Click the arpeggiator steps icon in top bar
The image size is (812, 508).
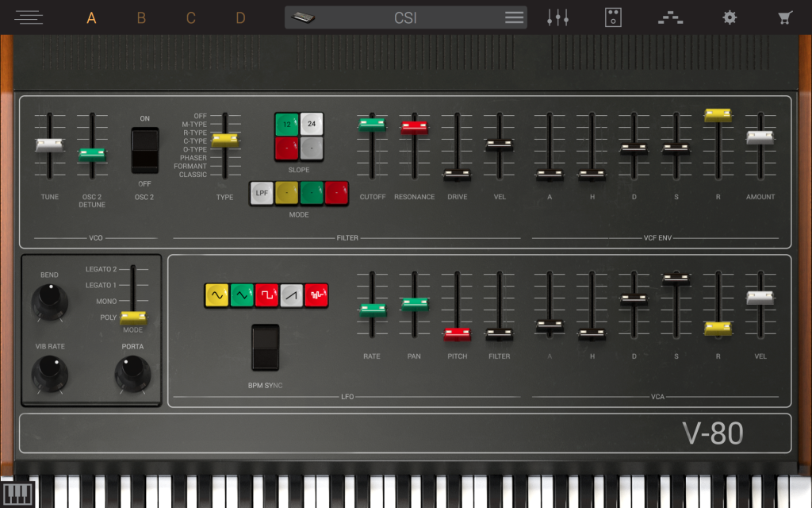click(670, 17)
